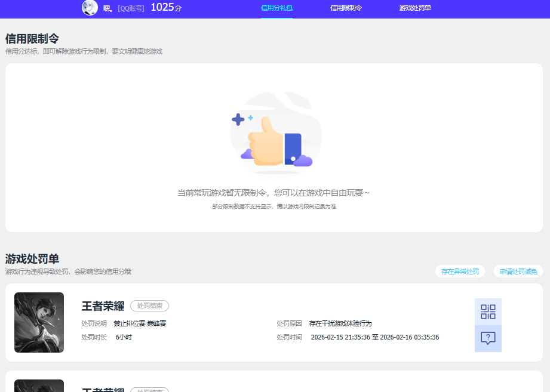Image resolution: width=550 pixels, height=392 pixels.
Task: Click the 6小时 duration value
Action: pyautogui.click(x=124, y=337)
